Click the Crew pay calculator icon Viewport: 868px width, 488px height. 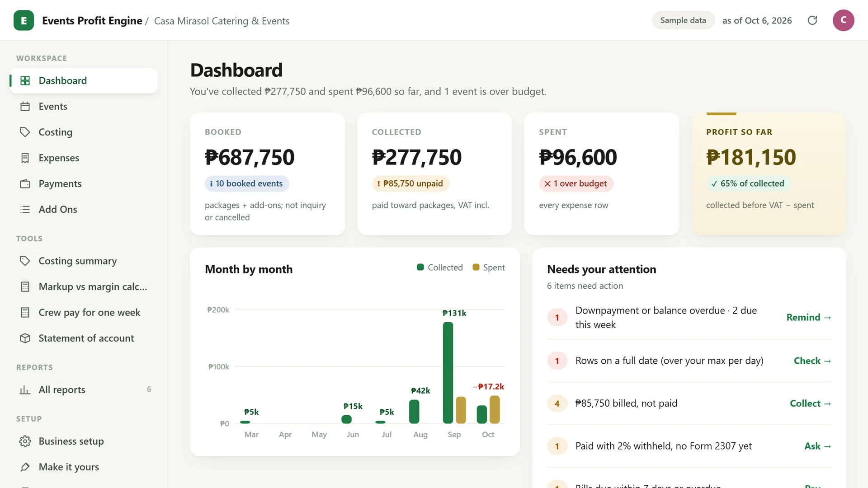coord(25,312)
